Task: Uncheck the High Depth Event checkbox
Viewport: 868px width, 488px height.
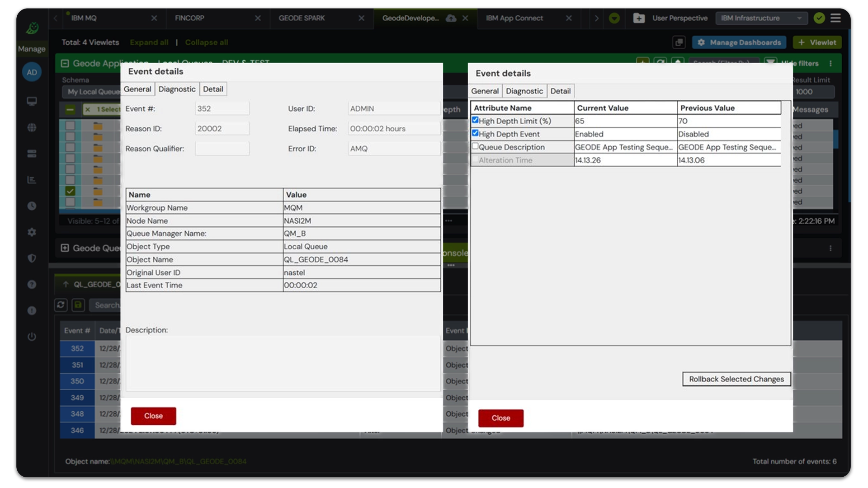Action: pyautogui.click(x=475, y=133)
